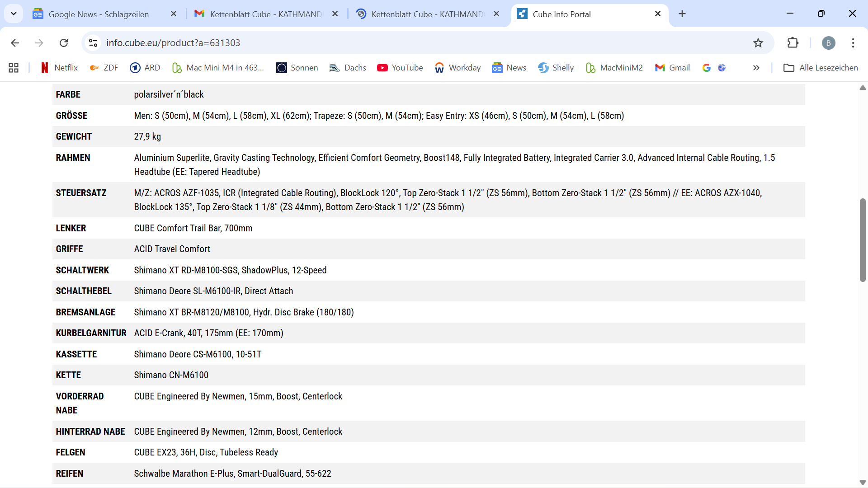Click the reload page icon

[x=64, y=43]
